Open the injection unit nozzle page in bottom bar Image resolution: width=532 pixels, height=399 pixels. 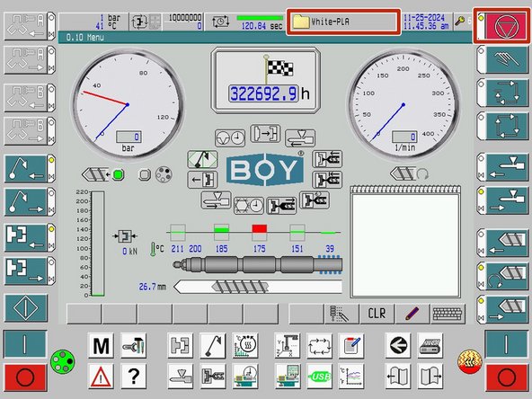click(180, 376)
